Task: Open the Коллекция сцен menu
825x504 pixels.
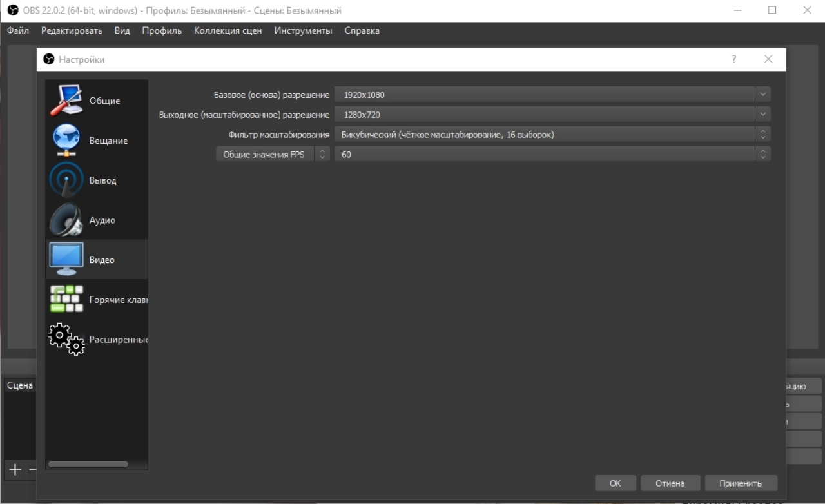Action: point(228,31)
